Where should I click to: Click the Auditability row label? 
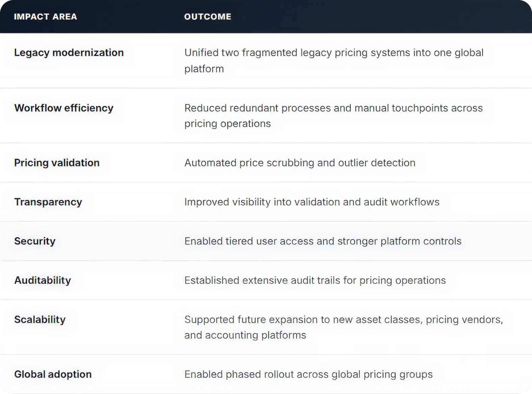tap(43, 280)
